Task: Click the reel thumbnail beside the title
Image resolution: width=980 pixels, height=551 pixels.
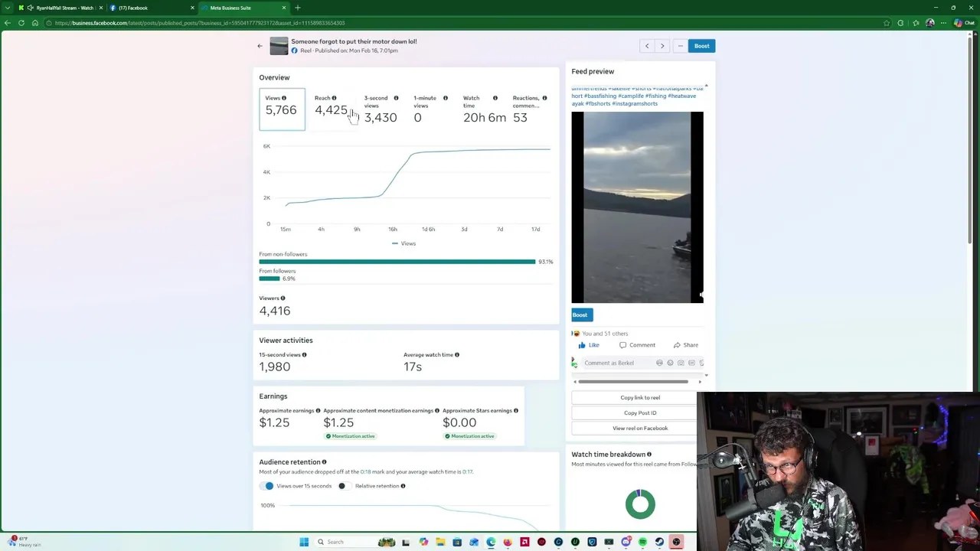Action: (279, 46)
